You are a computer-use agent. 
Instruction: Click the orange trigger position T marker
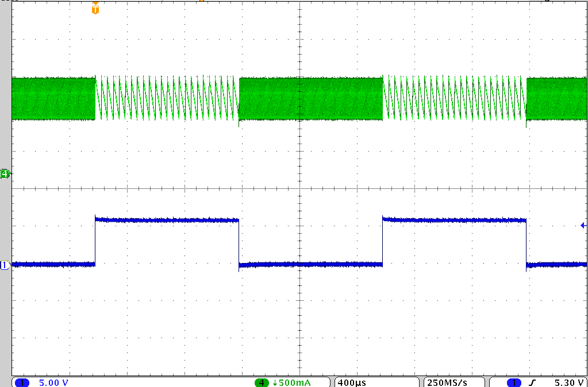coord(95,9)
